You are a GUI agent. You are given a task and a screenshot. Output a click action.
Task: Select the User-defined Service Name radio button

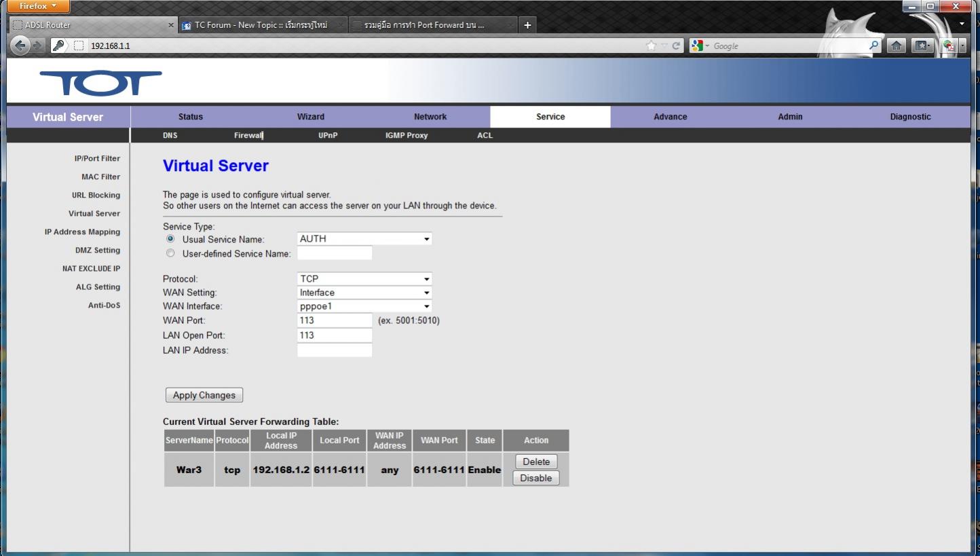(170, 253)
